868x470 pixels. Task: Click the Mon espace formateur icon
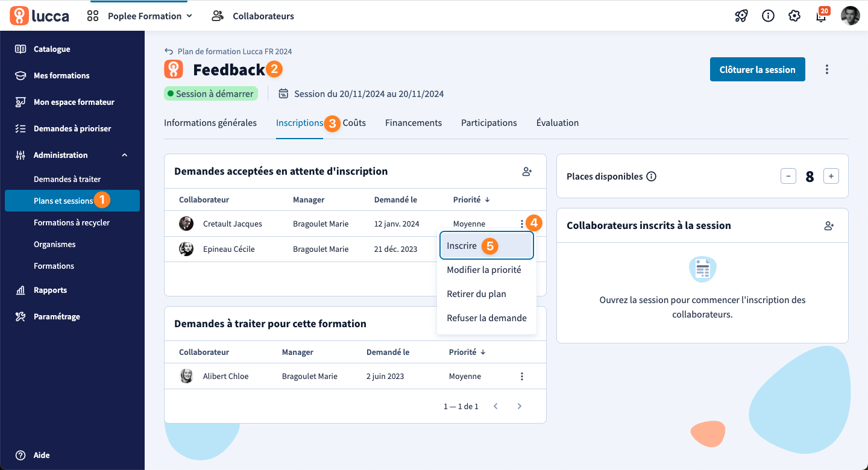20,102
